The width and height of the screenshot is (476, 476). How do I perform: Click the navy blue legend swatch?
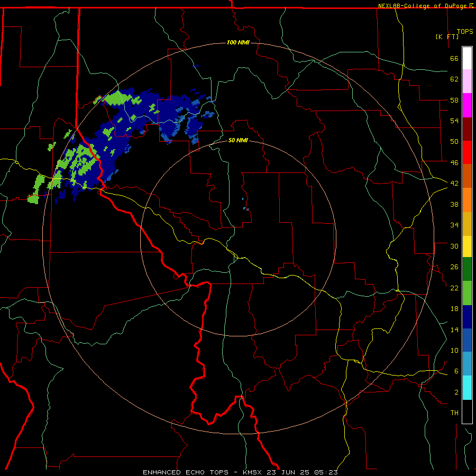point(467,317)
